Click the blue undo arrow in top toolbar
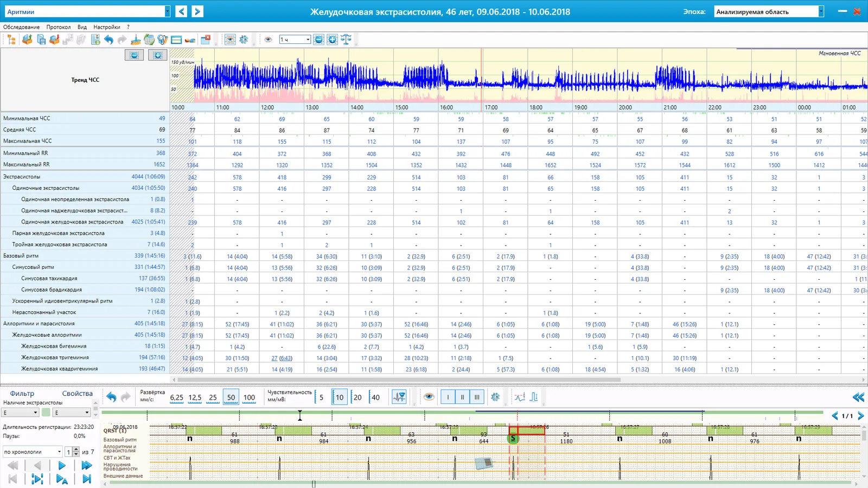Viewport: 868px width, 488px height. 108,40
